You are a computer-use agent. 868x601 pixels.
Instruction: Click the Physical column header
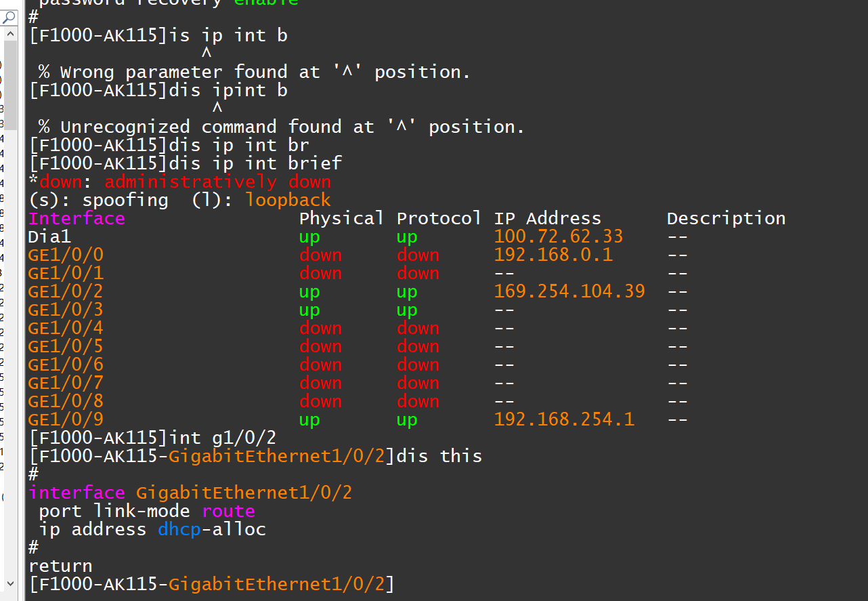pos(341,219)
